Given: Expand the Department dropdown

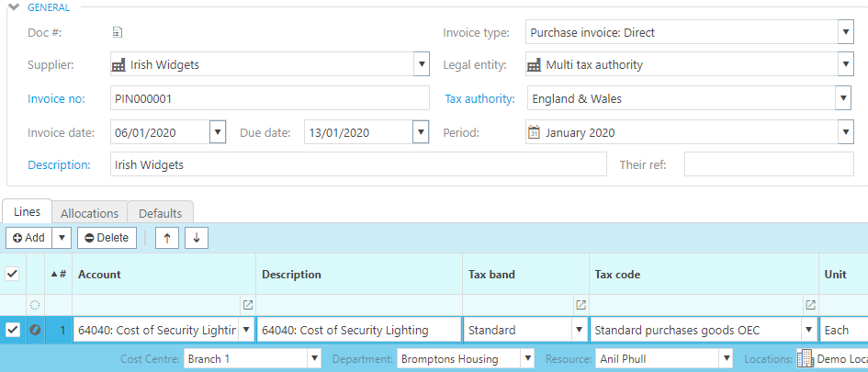Looking at the screenshot, I should [528, 359].
